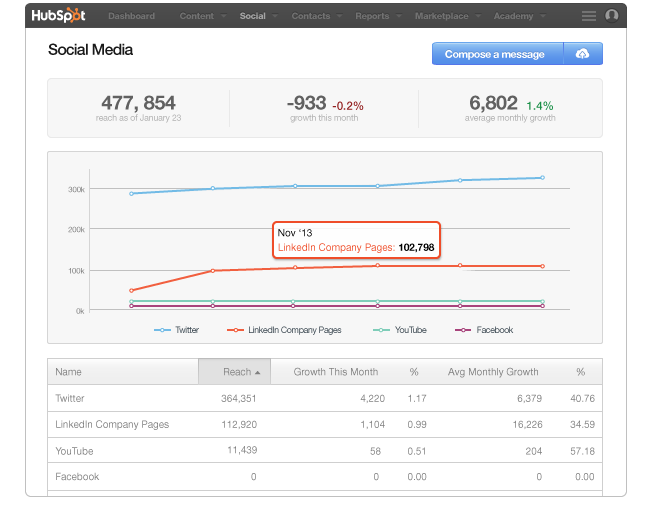The image size is (650, 525).
Task: Click the 477, 854 reach figure
Action: tap(138, 103)
